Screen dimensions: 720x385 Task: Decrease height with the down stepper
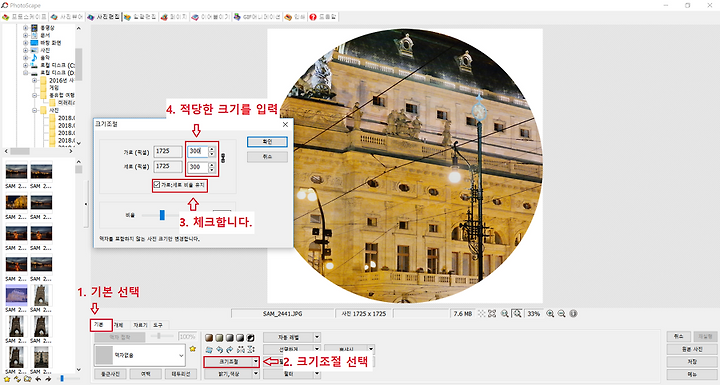(212, 170)
